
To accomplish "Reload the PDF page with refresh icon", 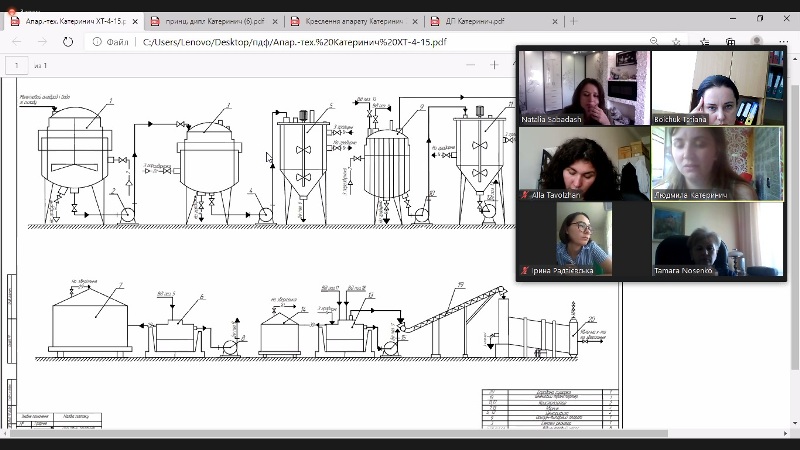I will point(68,42).
